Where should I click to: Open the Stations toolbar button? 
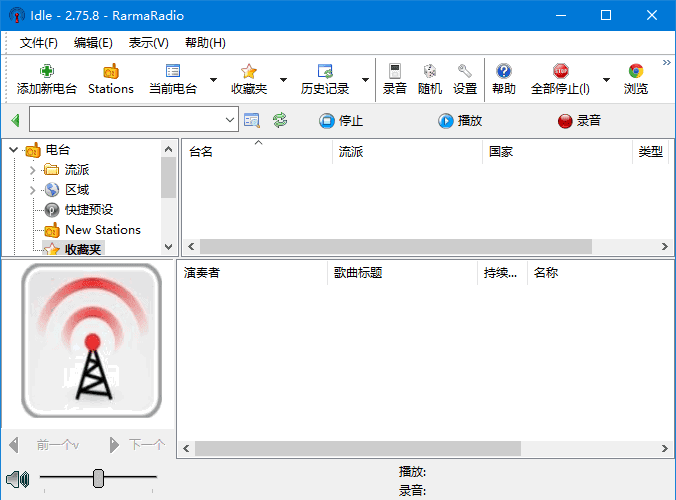111,79
